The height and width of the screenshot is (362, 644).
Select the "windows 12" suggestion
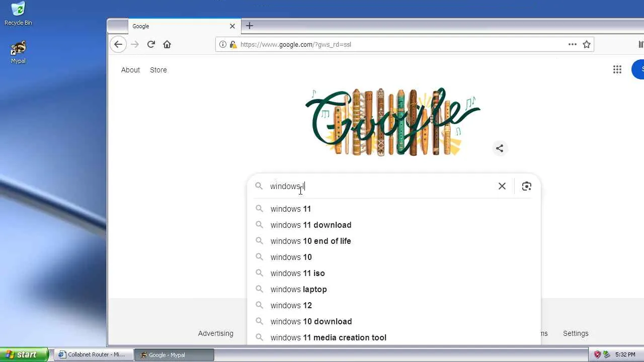(394, 305)
